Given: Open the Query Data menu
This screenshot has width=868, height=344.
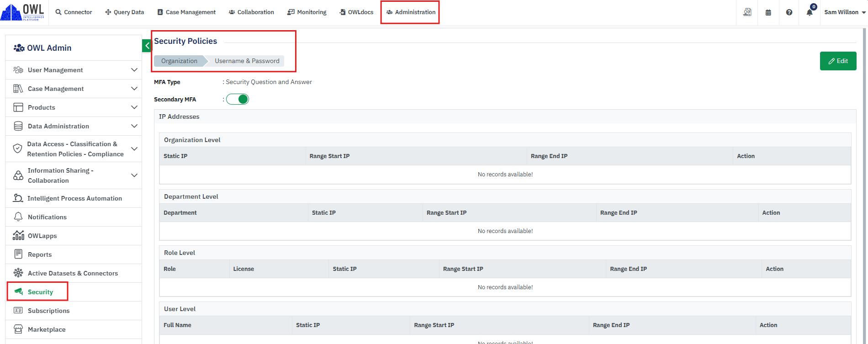Looking at the screenshot, I should pyautogui.click(x=125, y=12).
